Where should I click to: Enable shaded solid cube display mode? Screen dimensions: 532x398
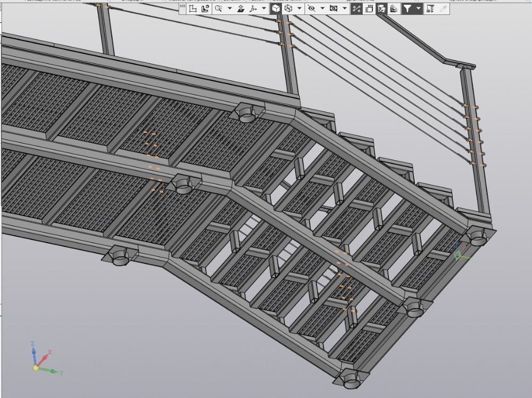click(x=276, y=9)
